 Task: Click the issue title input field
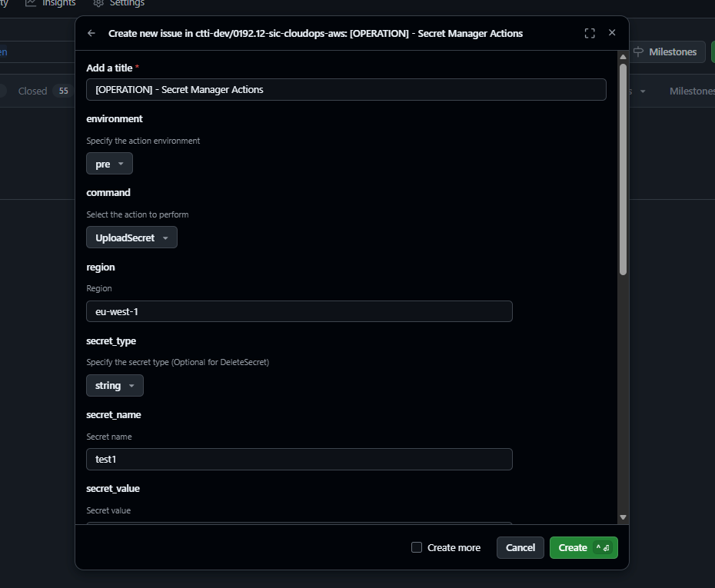click(x=346, y=90)
